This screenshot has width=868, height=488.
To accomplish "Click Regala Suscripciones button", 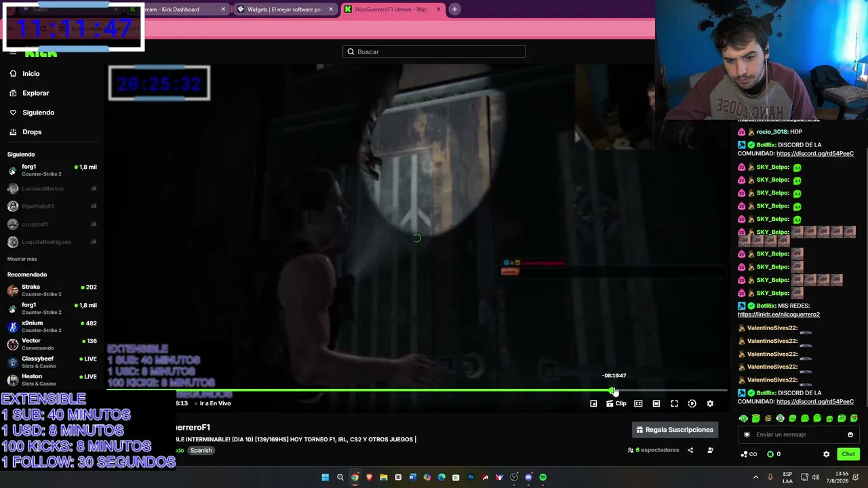I will [x=675, y=430].
